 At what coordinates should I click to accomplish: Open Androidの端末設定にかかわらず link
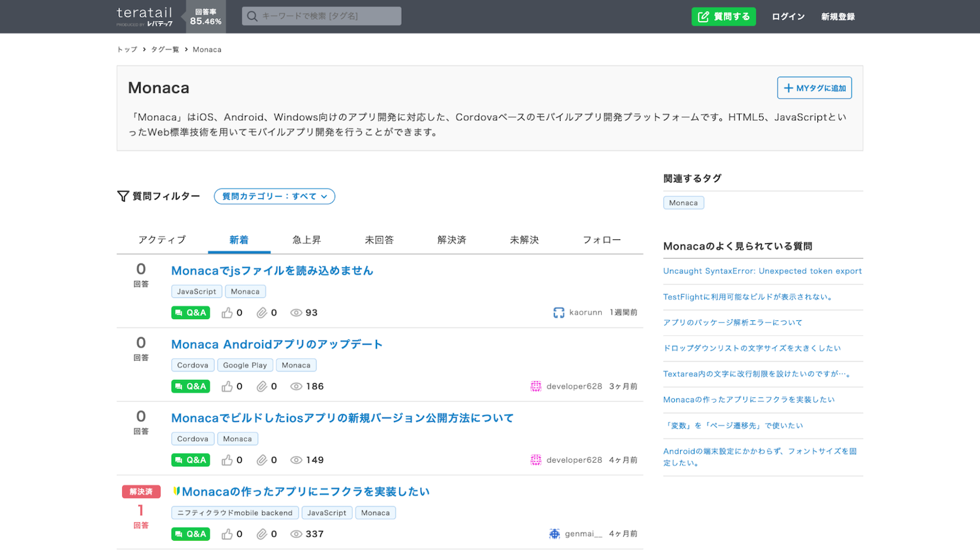click(760, 457)
